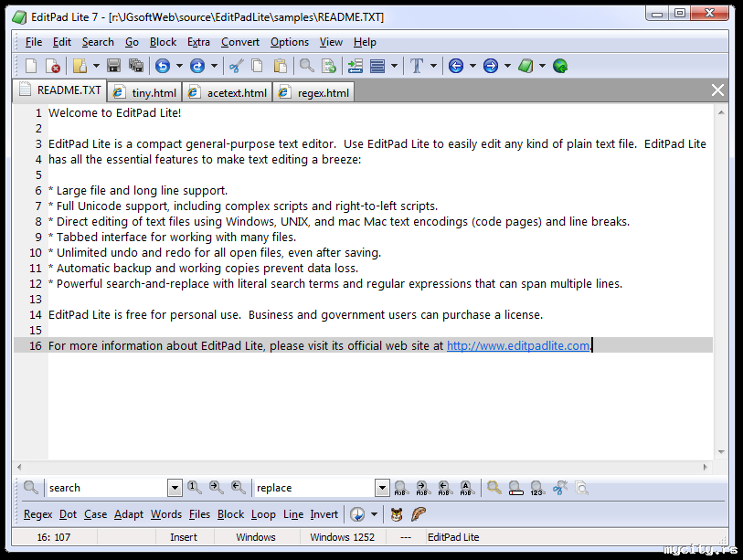The width and height of the screenshot is (743, 560).
Task: Click the Replace Current icon
Action: tap(401, 488)
